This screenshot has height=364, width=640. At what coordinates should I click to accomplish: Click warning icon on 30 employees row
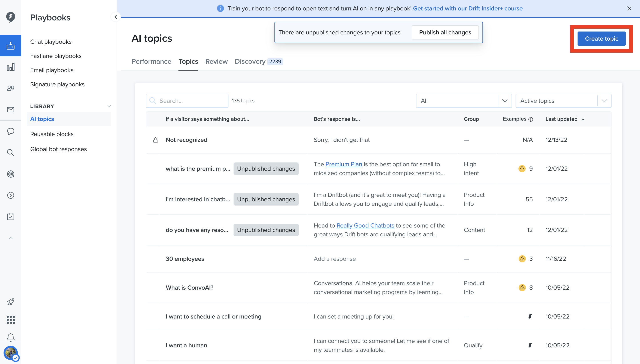tap(522, 259)
